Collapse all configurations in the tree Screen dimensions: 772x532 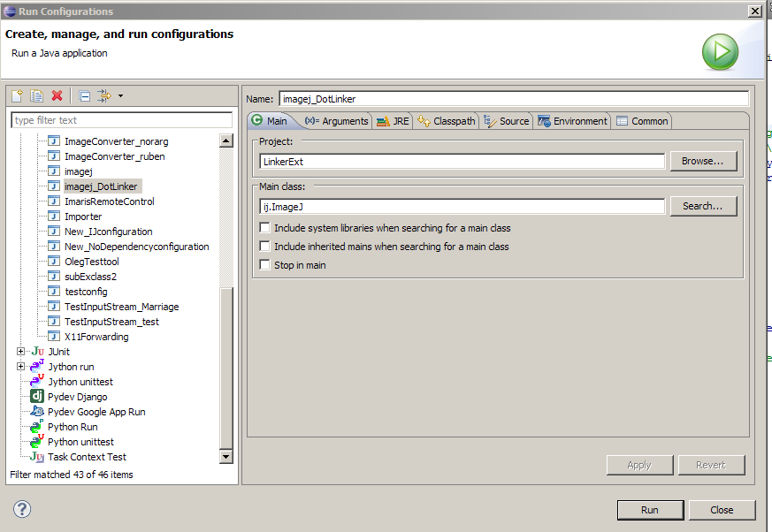pyautogui.click(x=85, y=96)
